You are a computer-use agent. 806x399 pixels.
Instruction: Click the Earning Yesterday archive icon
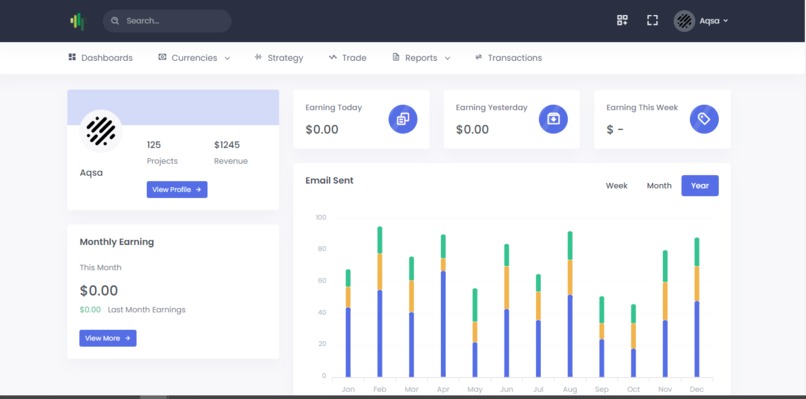(x=553, y=119)
